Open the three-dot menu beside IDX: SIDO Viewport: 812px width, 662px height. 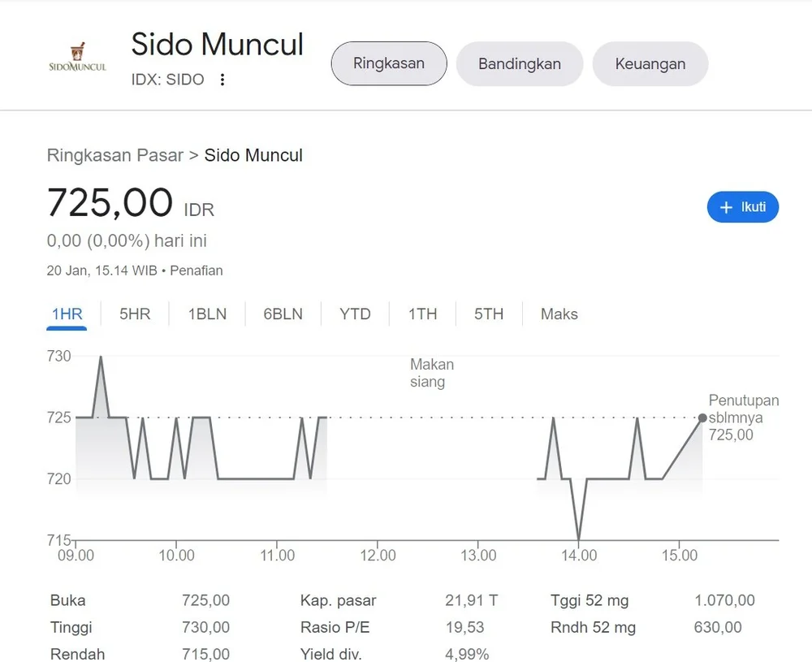(222, 80)
